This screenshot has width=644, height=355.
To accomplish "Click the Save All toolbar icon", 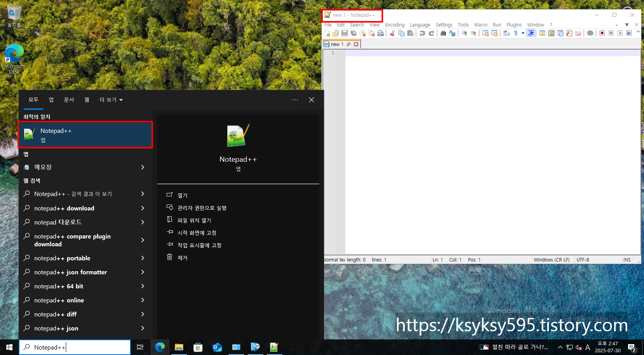I will (354, 33).
